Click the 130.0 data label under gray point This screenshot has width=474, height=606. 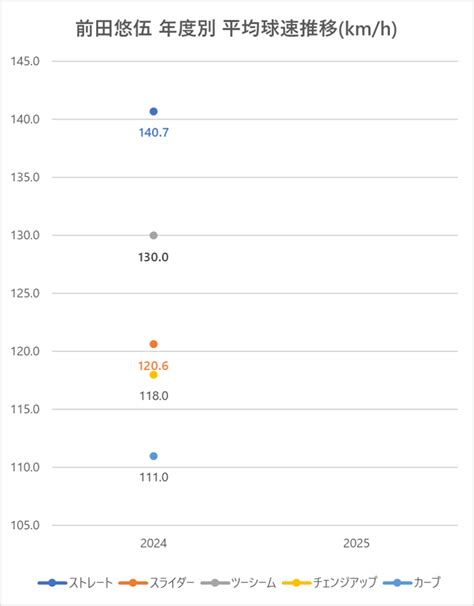(x=153, y=257)
